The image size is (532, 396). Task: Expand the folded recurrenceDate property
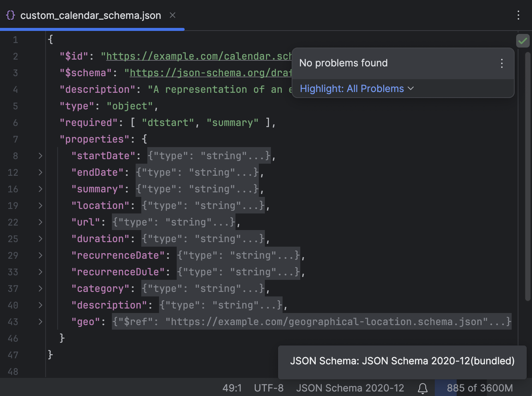click(x=40, y=255)
